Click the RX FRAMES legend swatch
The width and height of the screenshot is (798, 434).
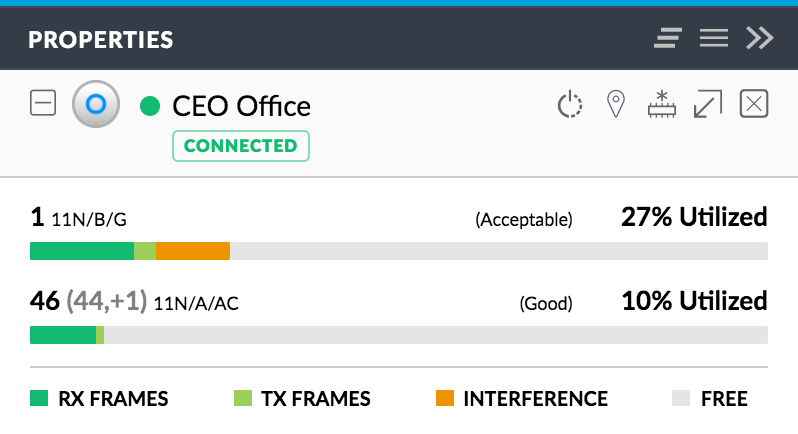pos(39,398)
